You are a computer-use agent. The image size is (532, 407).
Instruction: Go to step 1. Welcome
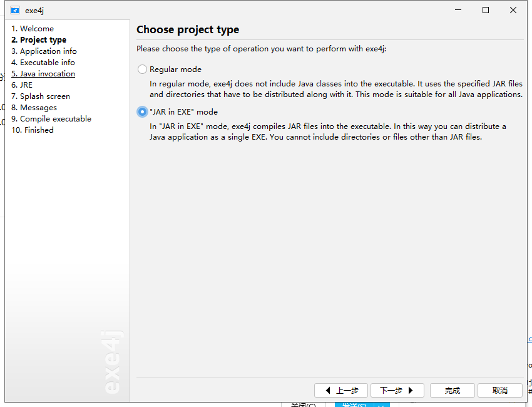33,29
